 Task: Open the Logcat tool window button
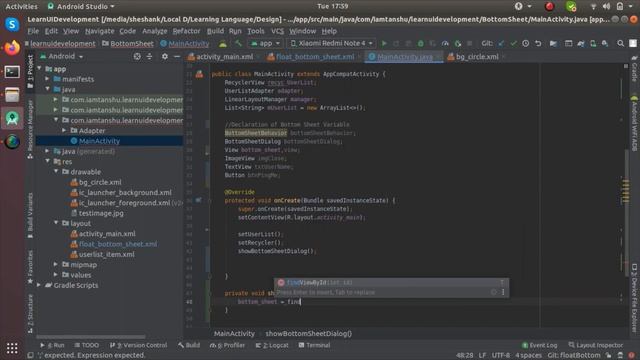(272, 345)
